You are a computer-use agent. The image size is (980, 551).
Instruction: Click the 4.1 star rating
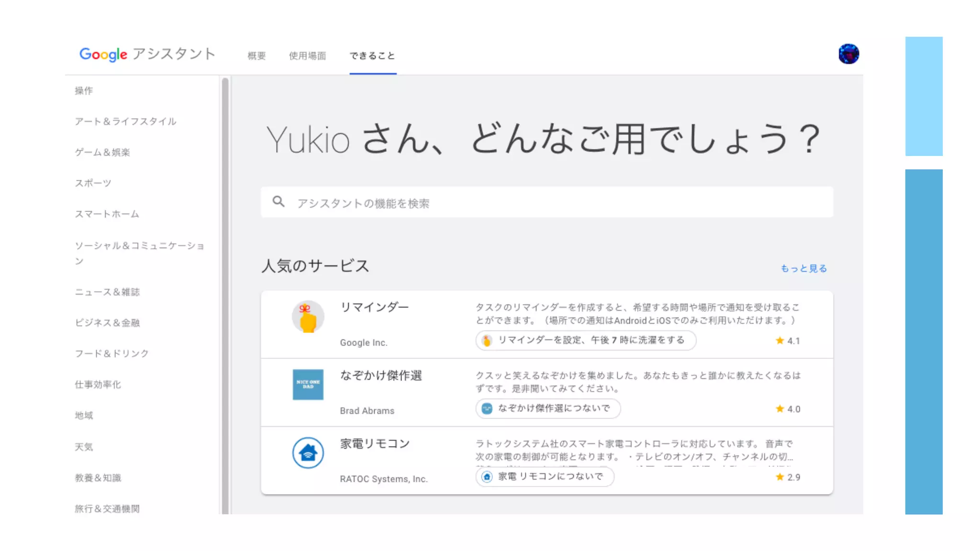[788, 341]
